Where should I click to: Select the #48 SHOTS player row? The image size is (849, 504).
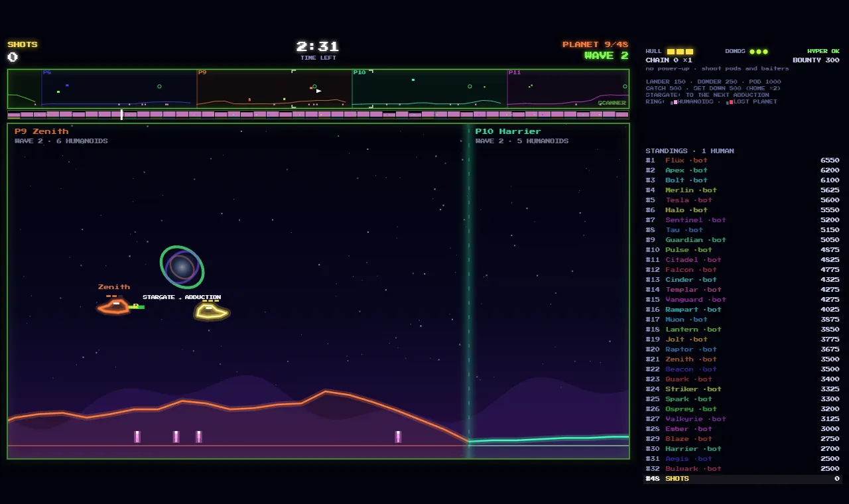(742, 479)
